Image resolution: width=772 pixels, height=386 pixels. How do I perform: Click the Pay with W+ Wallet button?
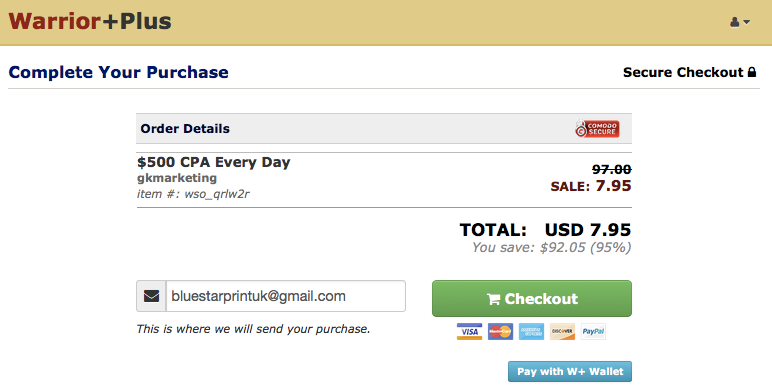tap(570, 372)
